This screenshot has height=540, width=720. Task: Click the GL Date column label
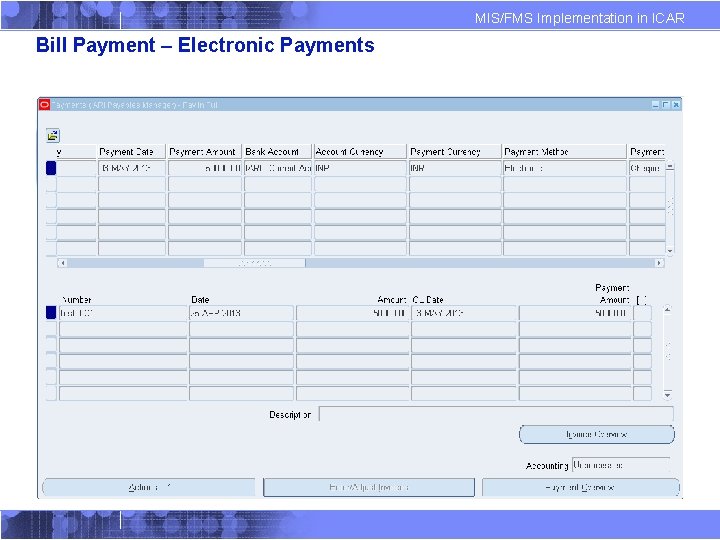pos(428,299)
